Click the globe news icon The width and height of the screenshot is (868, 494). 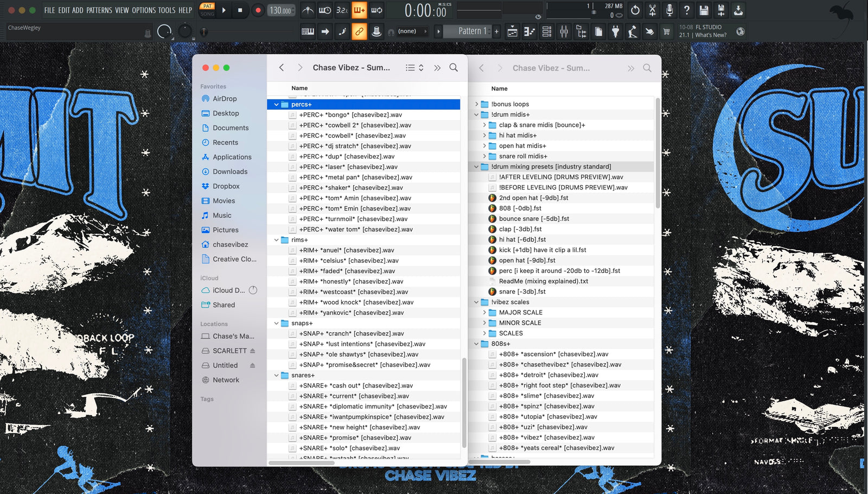click(x=741, y=31)
